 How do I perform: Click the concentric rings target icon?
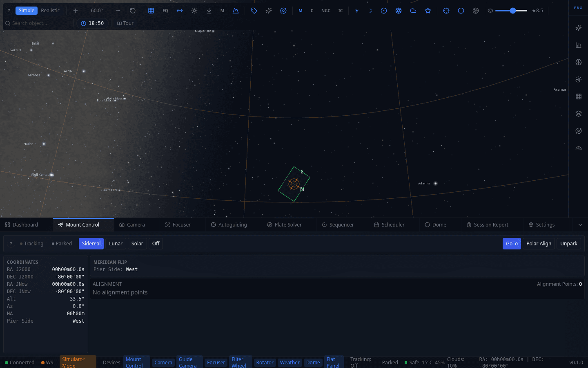476,11
